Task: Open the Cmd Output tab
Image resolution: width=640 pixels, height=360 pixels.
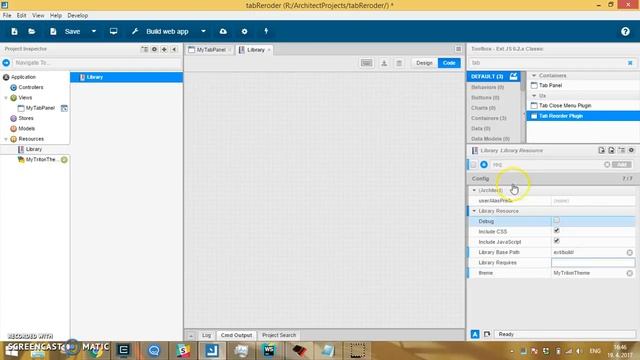Action: (236, 335)
